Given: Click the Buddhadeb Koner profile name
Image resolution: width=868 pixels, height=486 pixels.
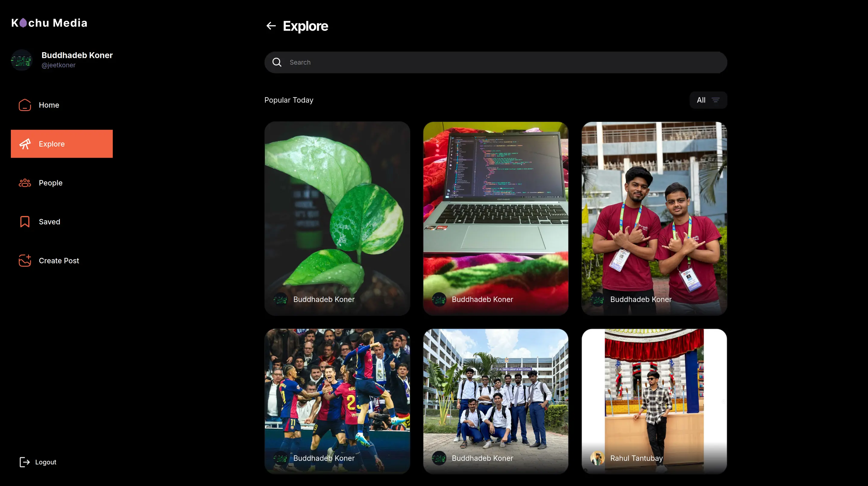Looking at the screenshot, I should point(77,55).
